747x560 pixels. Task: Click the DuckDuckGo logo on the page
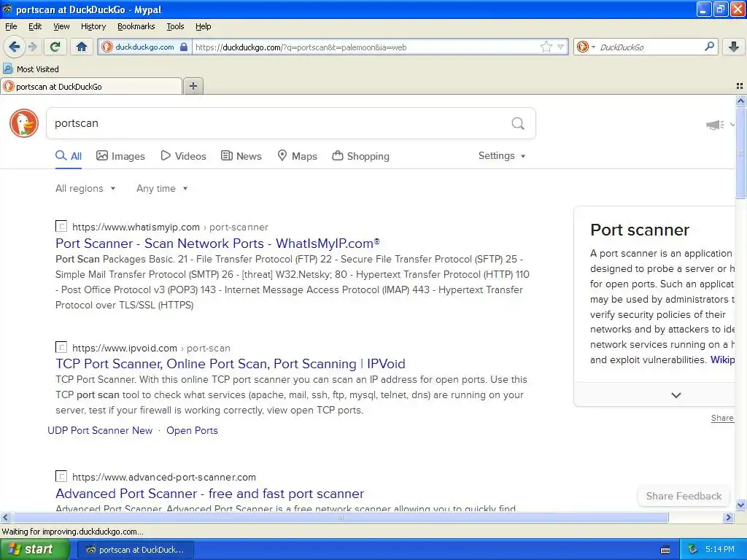24,123
